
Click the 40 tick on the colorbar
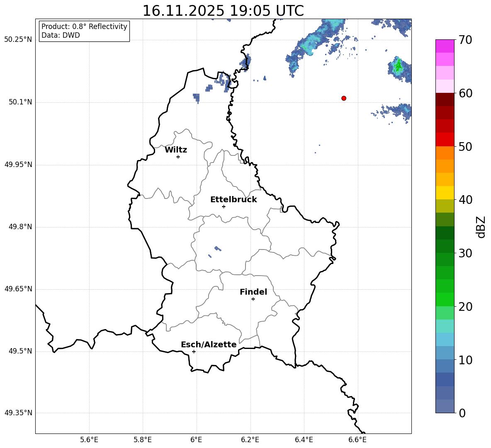pos(465,200)
